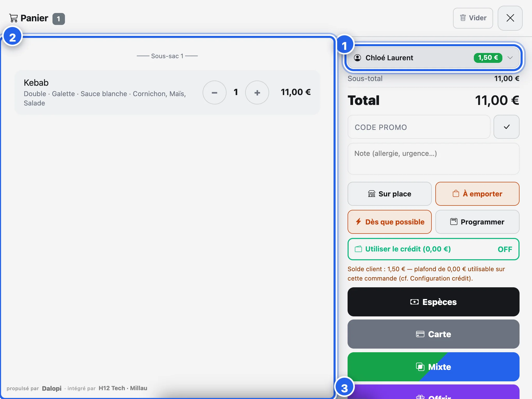Viewport: 532px width, 399px height.
Task: Pay with the Carte button
Action: (x=433, y=334)
